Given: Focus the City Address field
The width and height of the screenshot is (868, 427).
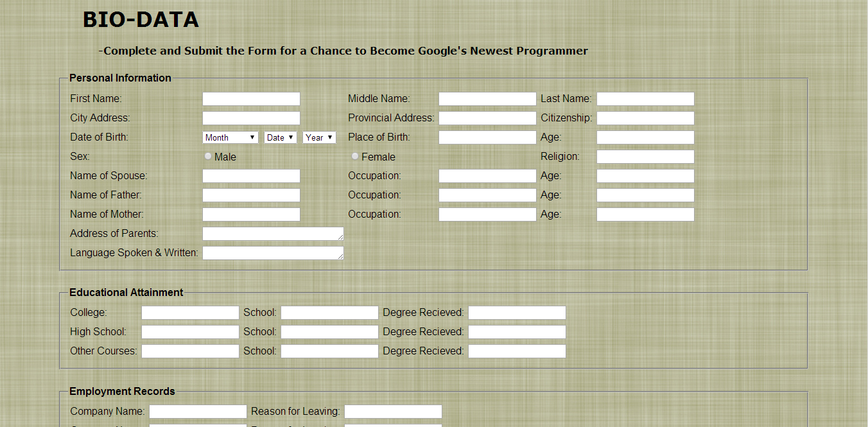Looking at the screenshot, I should click(x=251, y=118).
